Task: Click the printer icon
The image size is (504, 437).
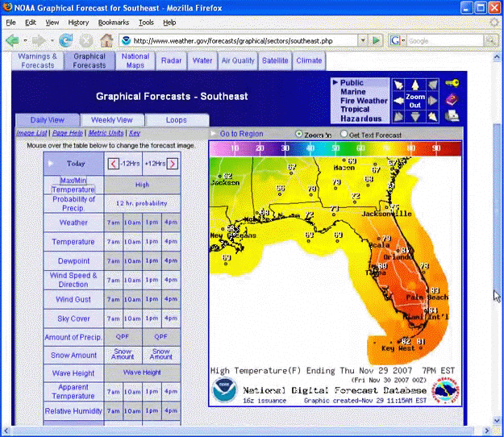Action: [x=452, y=116]
